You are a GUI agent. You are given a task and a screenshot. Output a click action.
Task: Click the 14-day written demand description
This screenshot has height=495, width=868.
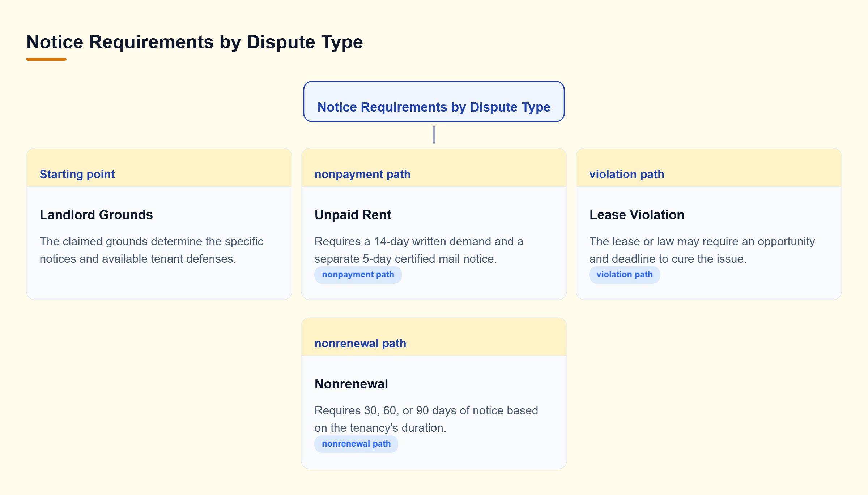click(x=419, y=250)
